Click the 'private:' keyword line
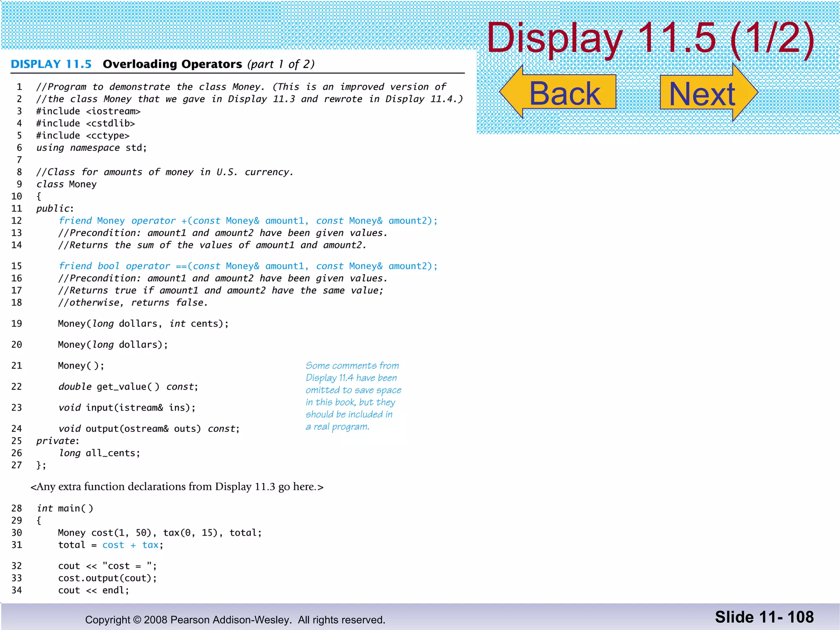840x630 pixels. pos(58,441)
